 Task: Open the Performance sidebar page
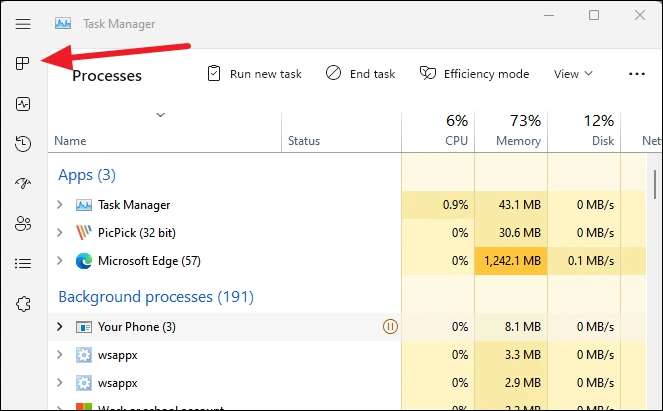click(x=23, y=104)
